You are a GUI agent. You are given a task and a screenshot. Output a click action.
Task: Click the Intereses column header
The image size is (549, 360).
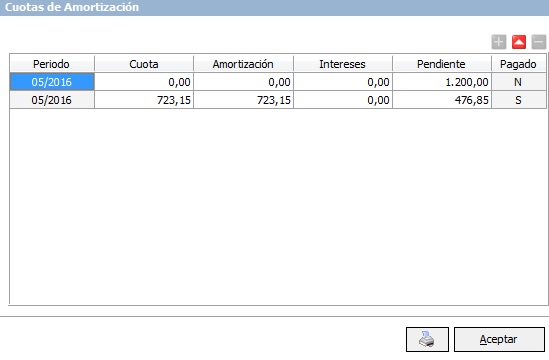(x=343, y=64)
